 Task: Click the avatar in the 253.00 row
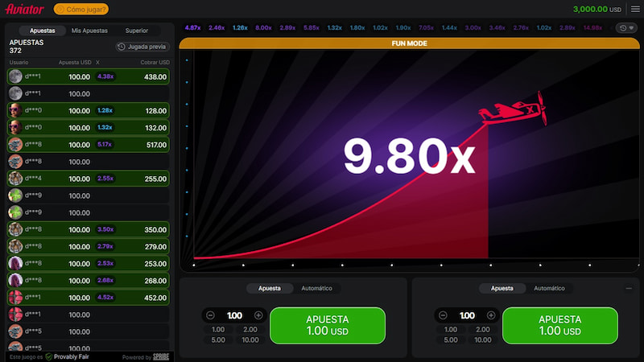15,263
